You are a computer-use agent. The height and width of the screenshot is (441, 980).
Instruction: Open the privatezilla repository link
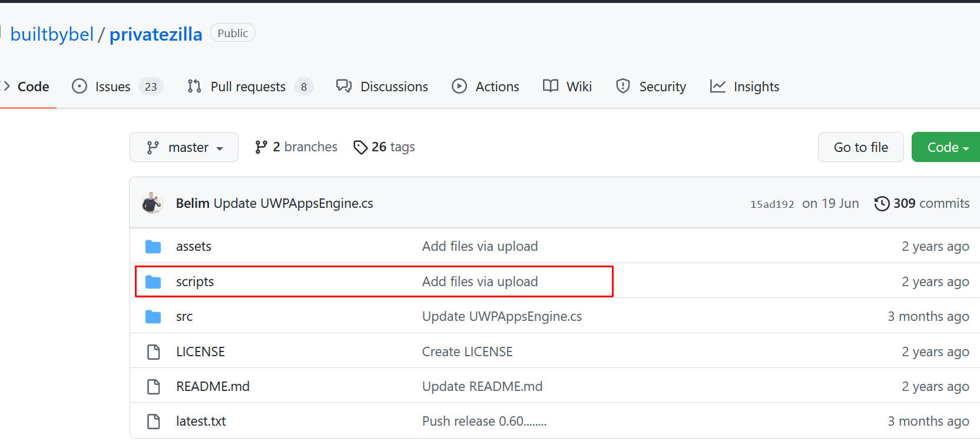(x=156, y=34)
